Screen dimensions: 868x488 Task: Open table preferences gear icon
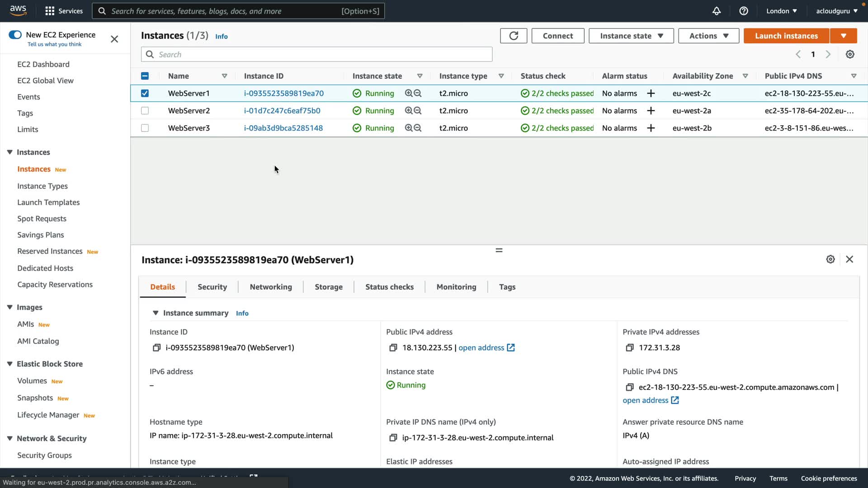click(x=850, y=54)
